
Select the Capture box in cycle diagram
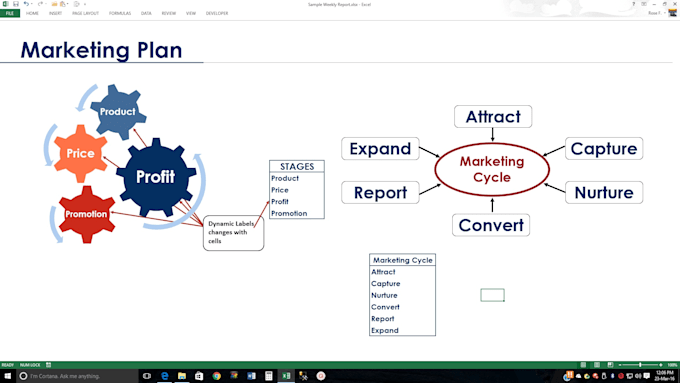coord(604,149)
